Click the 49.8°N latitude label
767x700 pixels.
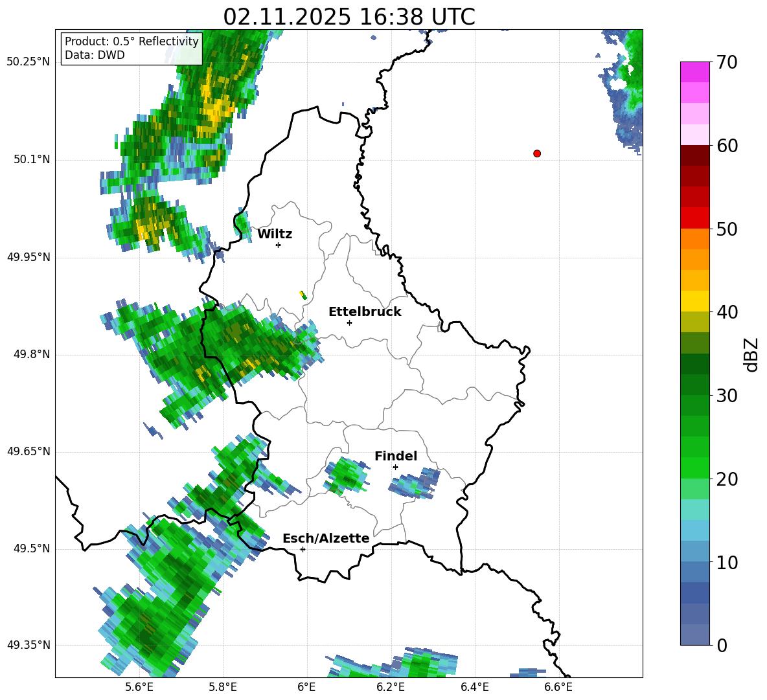[x=31, y=354]
